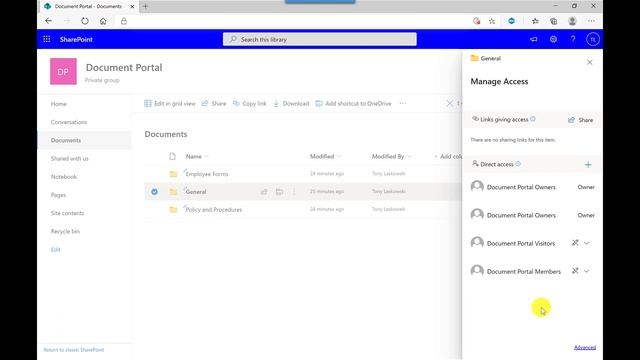Open Site contents in navigation
The image size is (640, 360).
point(67,213)
